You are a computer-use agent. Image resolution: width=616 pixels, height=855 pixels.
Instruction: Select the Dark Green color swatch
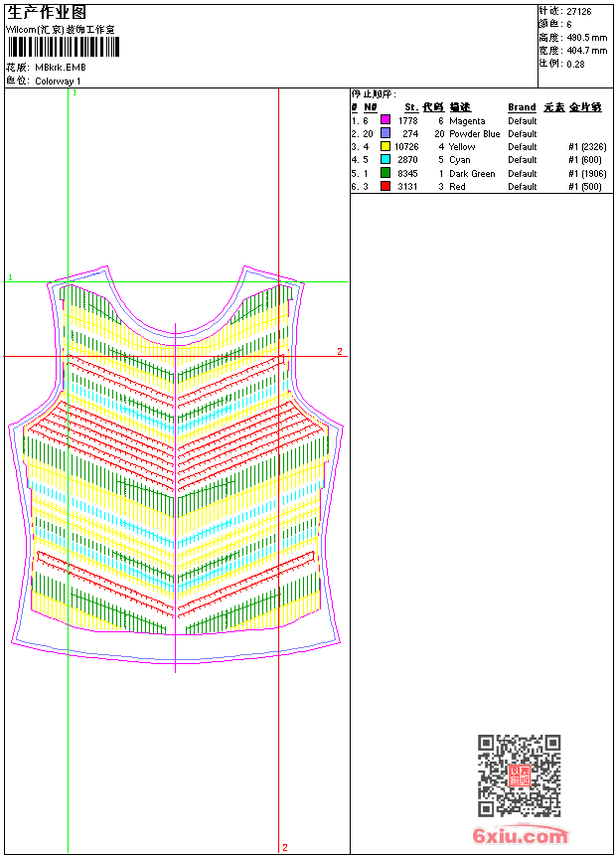[x=385, y=173]
